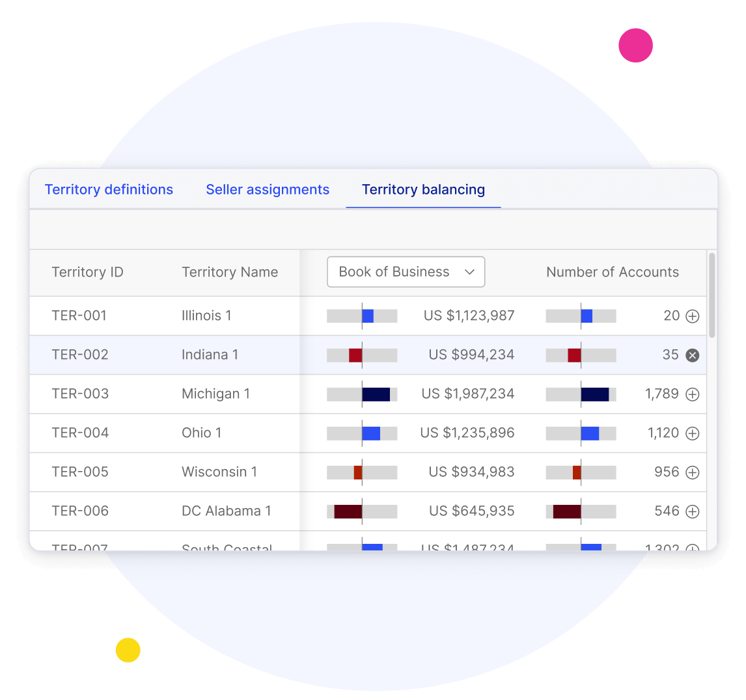This screenshot has width=746, height=700.
Task: Switch to the Territory definitions tab
Action: 109,189
